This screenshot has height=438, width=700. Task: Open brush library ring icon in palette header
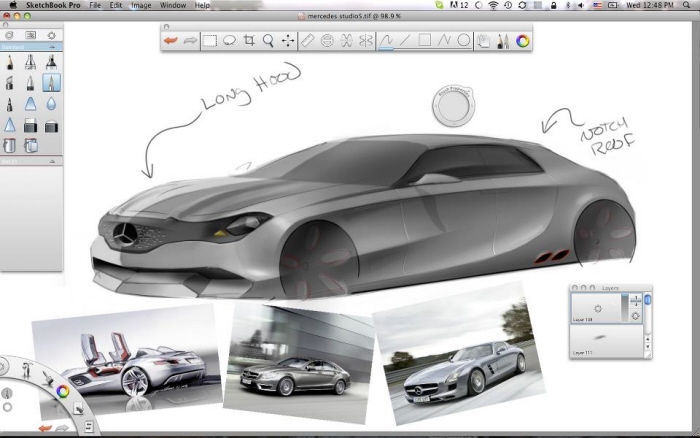click(x=9, y=35)
